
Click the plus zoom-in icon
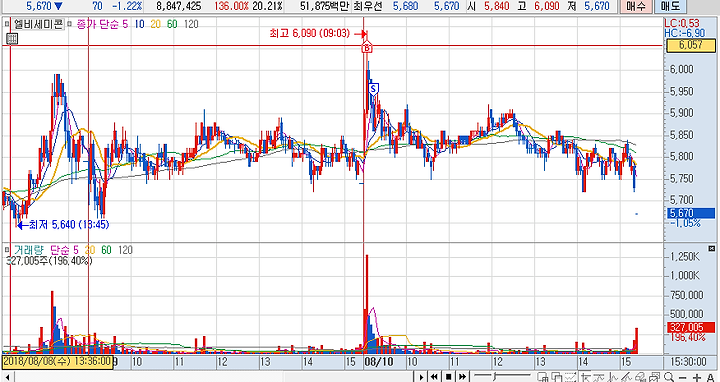(x=697, y=377)
